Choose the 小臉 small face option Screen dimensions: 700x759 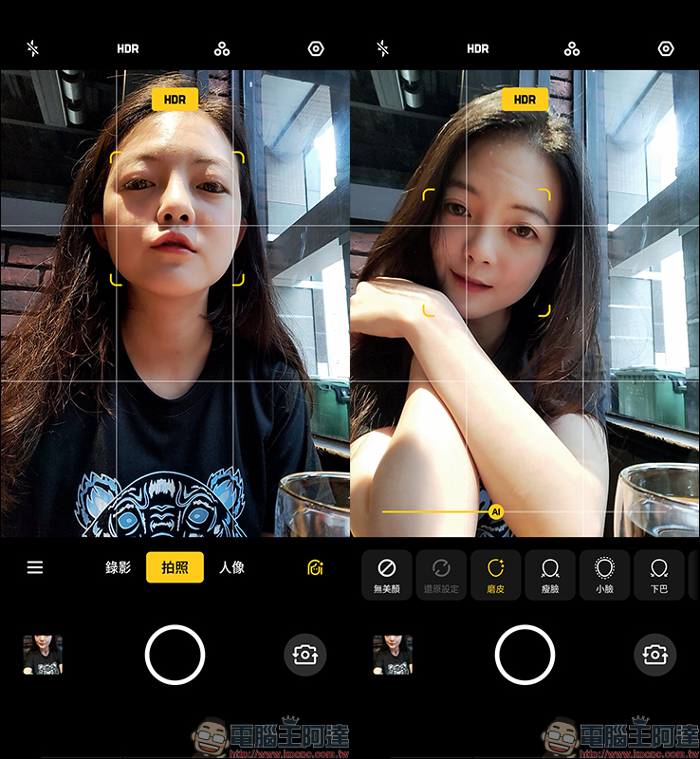(604, 575)
